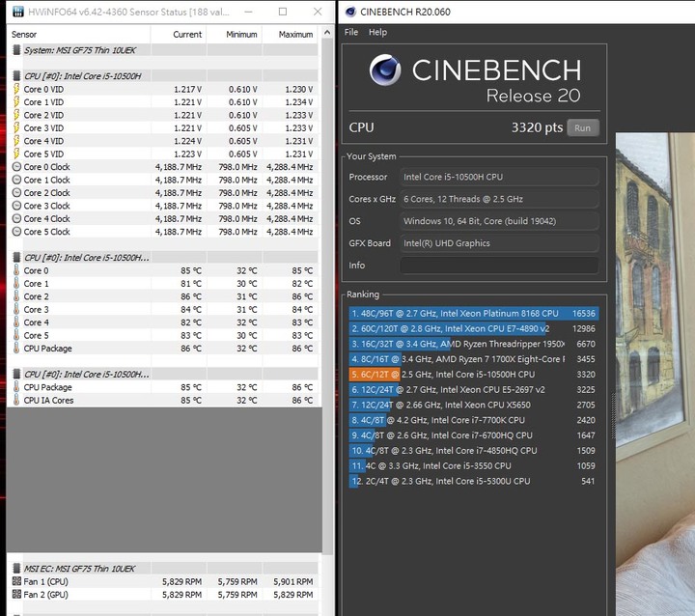Select ranking entry 6 Xeon CPU E5-2697 v2
The width and height of the screenshot is (695, 616).
click(x=473, y=389)
